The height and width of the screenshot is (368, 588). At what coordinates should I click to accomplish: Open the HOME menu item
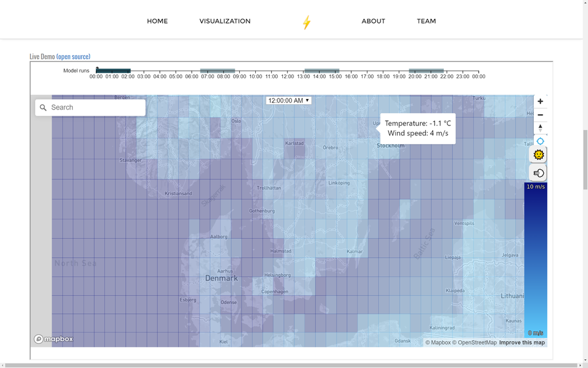[157, 21]
